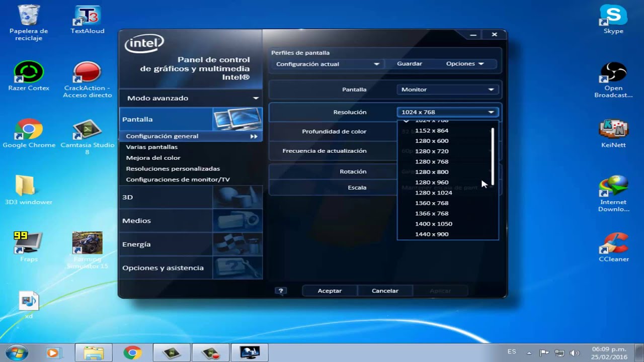Open the Papelera de reciclaje desktop icon
The height and width of the screenshot is (362, 644).
click(x=29, y=23)
